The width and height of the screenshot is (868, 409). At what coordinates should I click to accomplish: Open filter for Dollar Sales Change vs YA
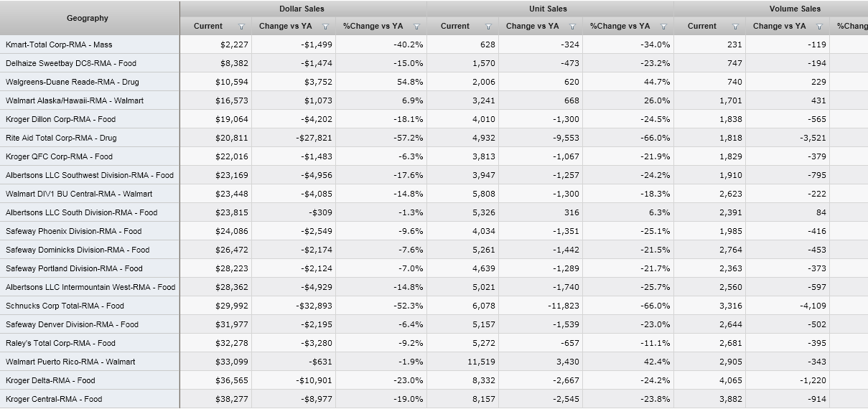(325, 27)
